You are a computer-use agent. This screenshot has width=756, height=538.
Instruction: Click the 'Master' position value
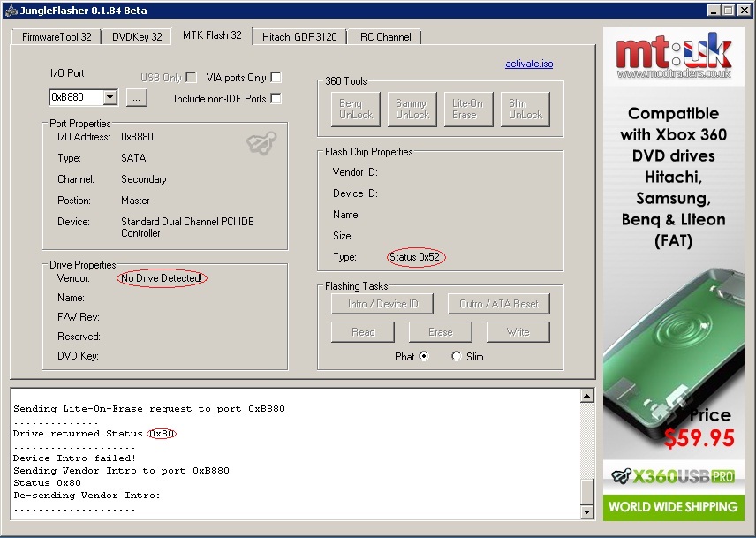pos(135,201)
